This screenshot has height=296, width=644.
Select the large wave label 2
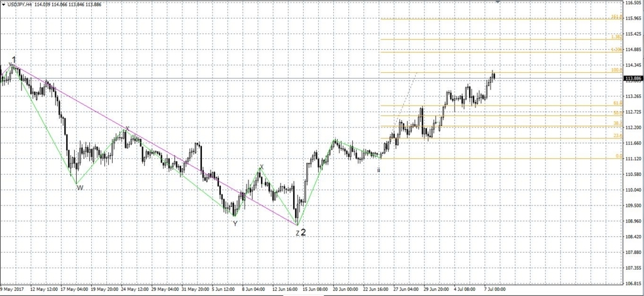coord(303,233)
